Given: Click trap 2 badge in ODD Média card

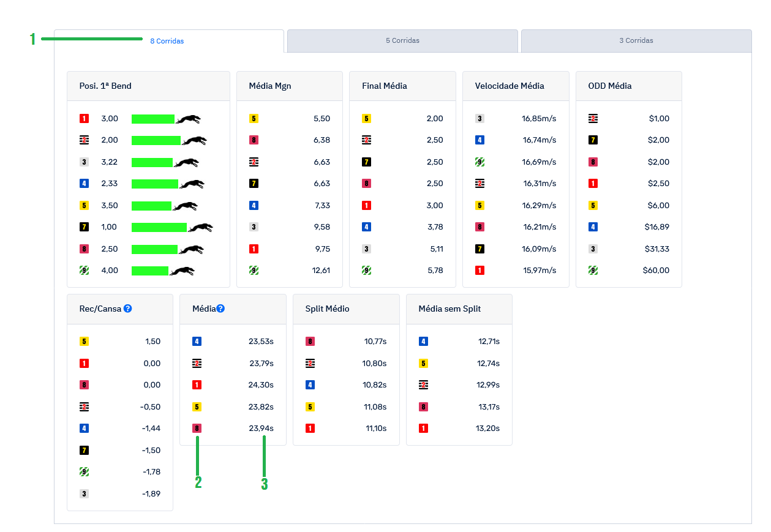Looking at the screenshot, I should tap(593, 119).
